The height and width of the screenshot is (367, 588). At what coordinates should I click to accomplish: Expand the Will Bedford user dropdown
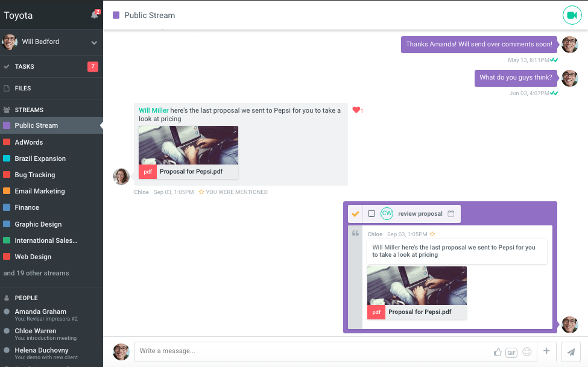point(94,43)
